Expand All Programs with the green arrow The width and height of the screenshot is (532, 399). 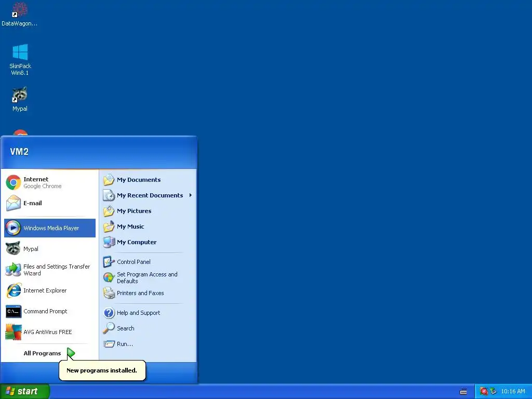pos(49,353)
